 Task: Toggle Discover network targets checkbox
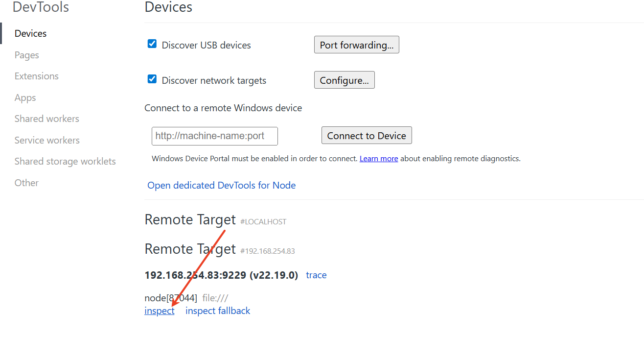pos(152,79)
